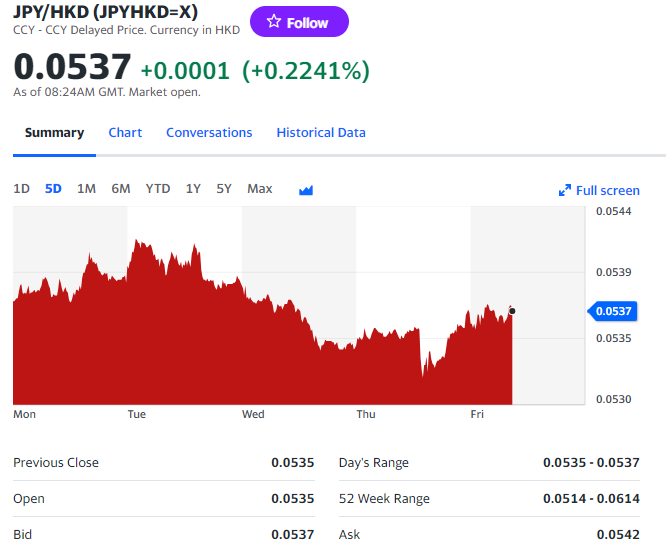Show the 1Y chart range
This screenshot has width=666, height=559.
point(193,189)
